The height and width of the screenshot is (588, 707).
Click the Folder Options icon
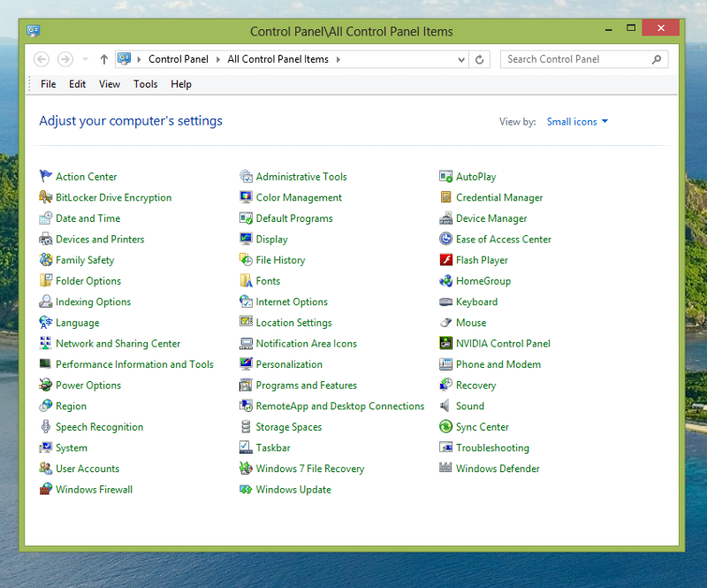coord(46,280)
